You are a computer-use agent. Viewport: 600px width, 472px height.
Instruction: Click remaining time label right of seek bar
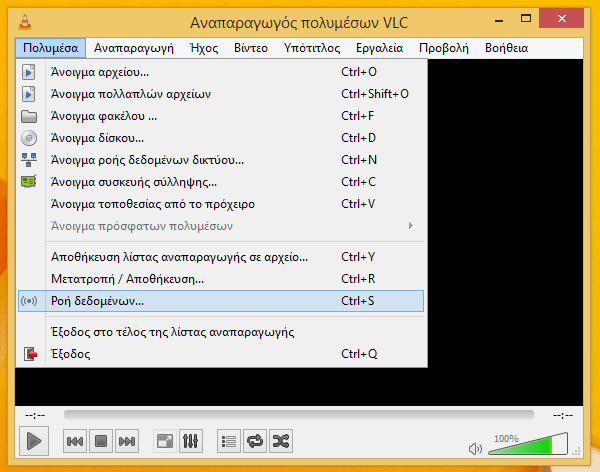tap(563, 415)
